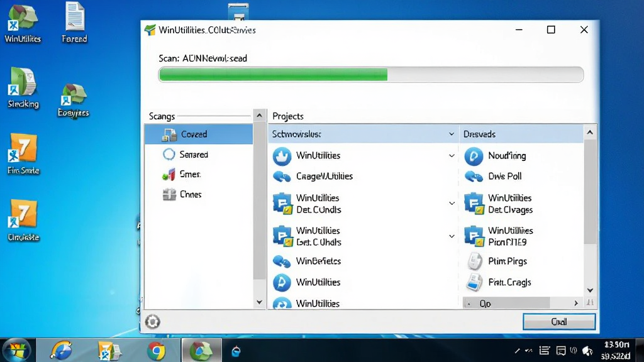Open Chrome from the taskbar

point(157,351)
